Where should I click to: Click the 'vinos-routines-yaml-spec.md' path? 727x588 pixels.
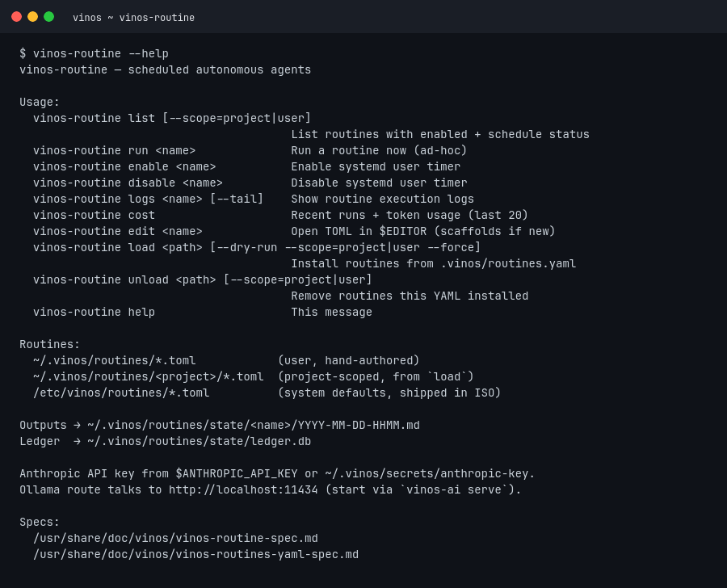point(195,555)
